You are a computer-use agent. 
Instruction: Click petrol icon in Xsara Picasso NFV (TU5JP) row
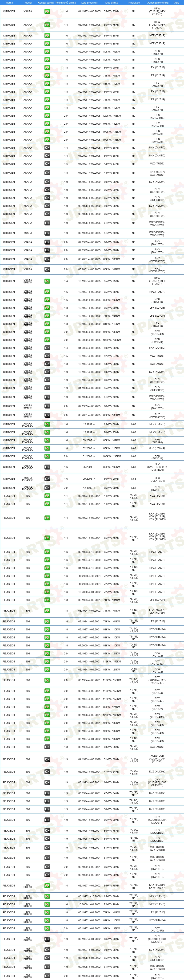coord(47,432)
